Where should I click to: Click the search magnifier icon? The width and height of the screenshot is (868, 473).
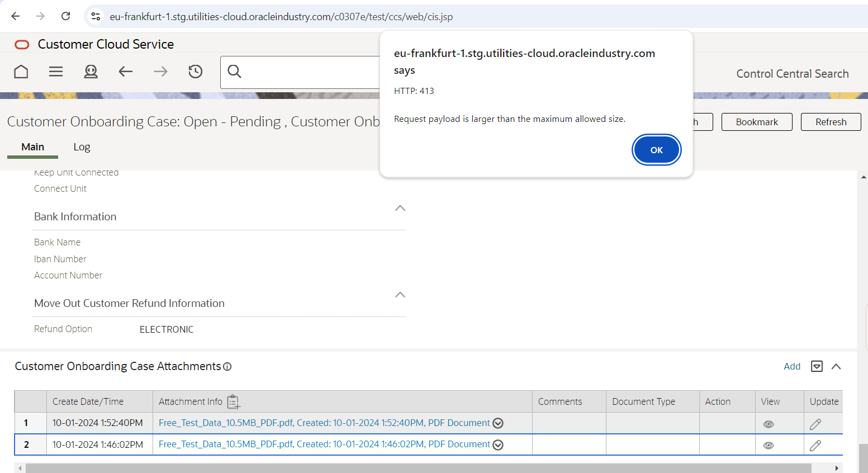(235, 72)
